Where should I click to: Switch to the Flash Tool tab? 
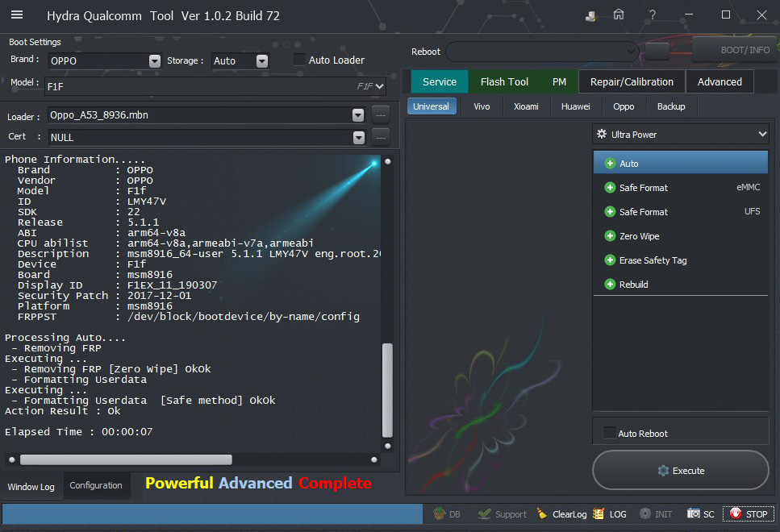click(x=504, y=81)
